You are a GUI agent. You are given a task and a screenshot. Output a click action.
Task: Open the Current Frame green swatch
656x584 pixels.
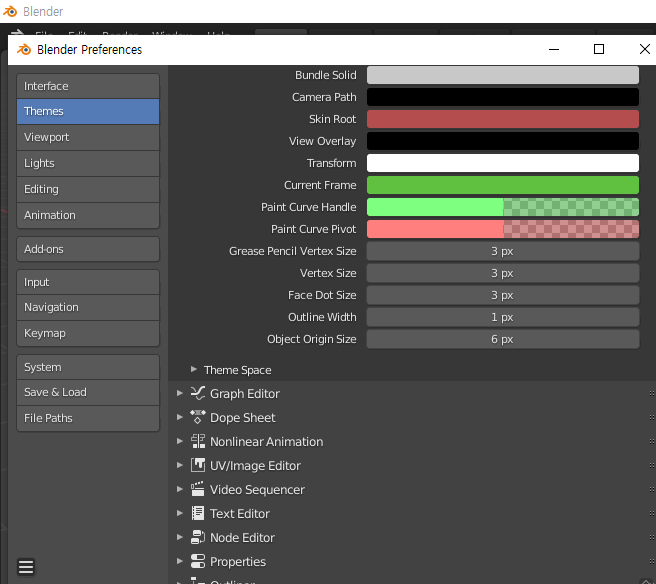tap(503, 185)
